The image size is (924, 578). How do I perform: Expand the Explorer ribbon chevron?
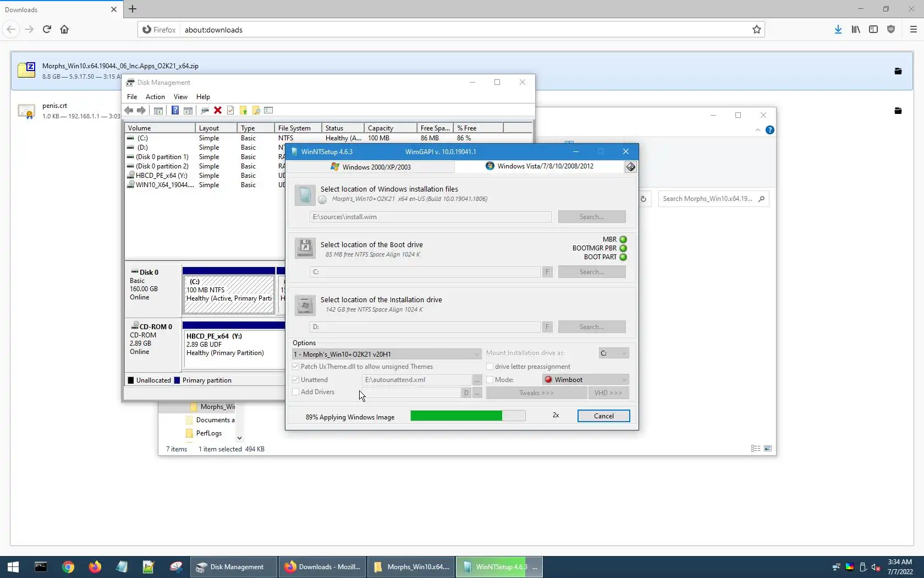[758, 130]
